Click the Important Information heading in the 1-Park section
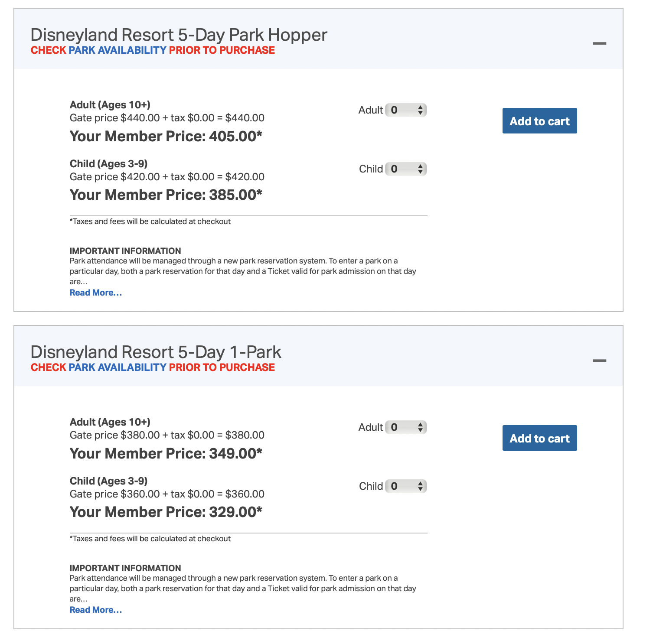Viewport: 653px width, 644px height. pyautogui.click(x=125, y=568)
